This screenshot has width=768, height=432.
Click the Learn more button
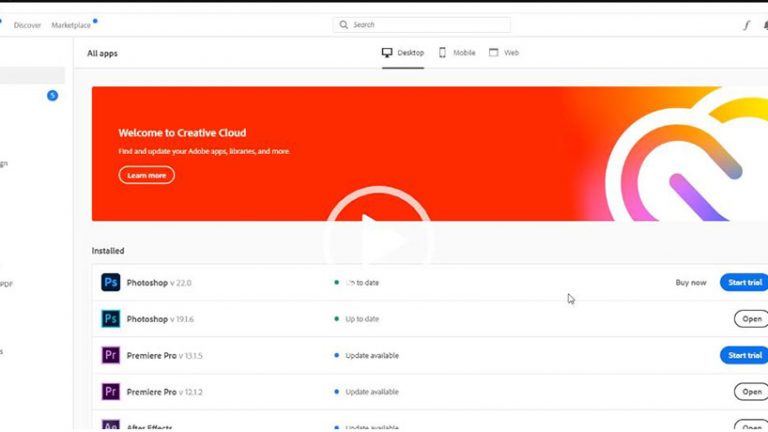point(146,175)
